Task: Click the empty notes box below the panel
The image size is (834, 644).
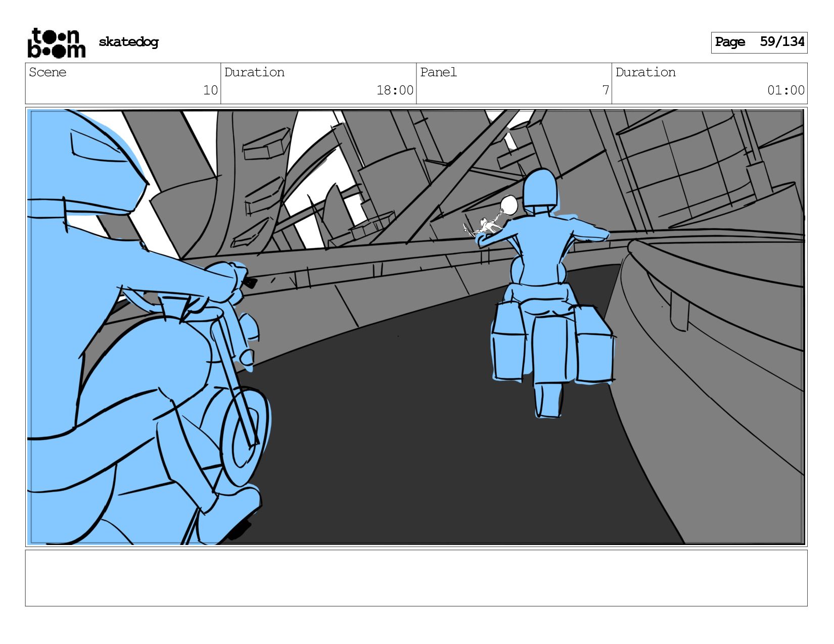Action: [416, 578]
